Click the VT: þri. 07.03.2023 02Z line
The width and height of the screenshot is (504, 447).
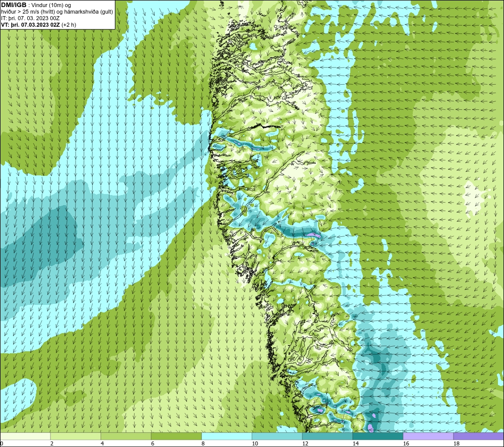[39, 25]
